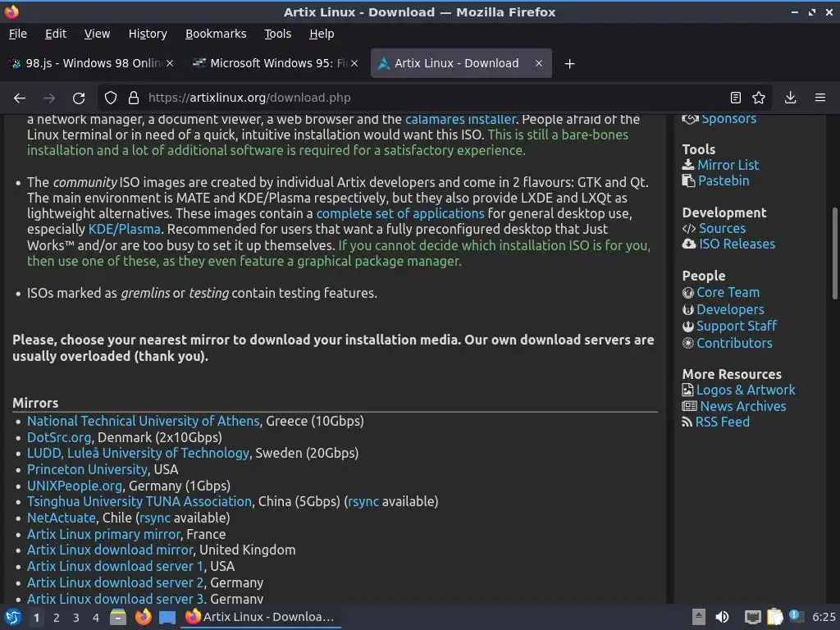Open the News Archives link
Viewport: 840px width, 630px height.
pos(743,406)
